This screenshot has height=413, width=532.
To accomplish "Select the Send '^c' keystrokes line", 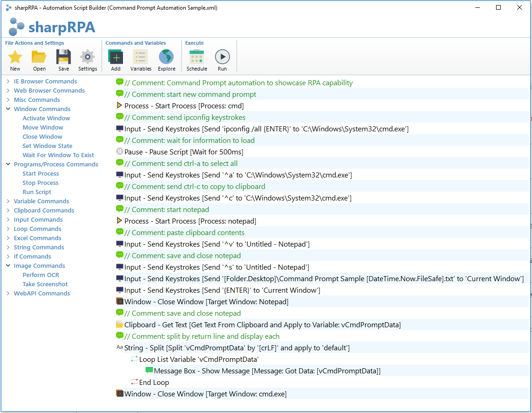I will (x=238, y=198).
